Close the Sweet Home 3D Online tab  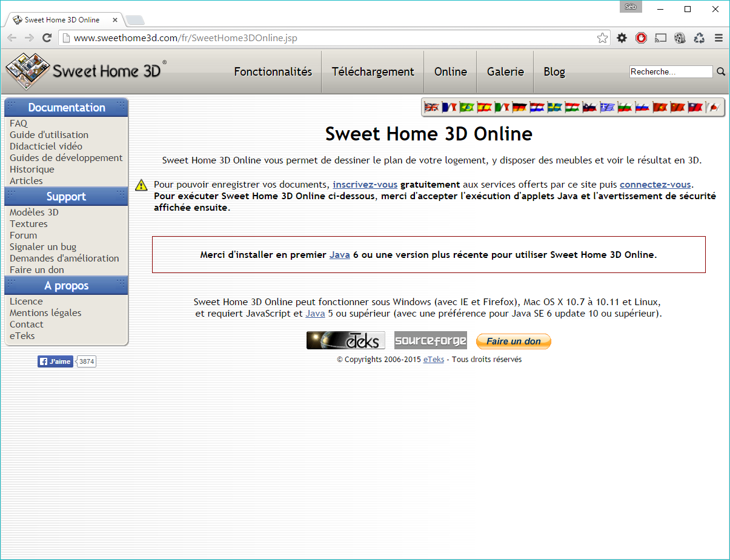point(115,20)
